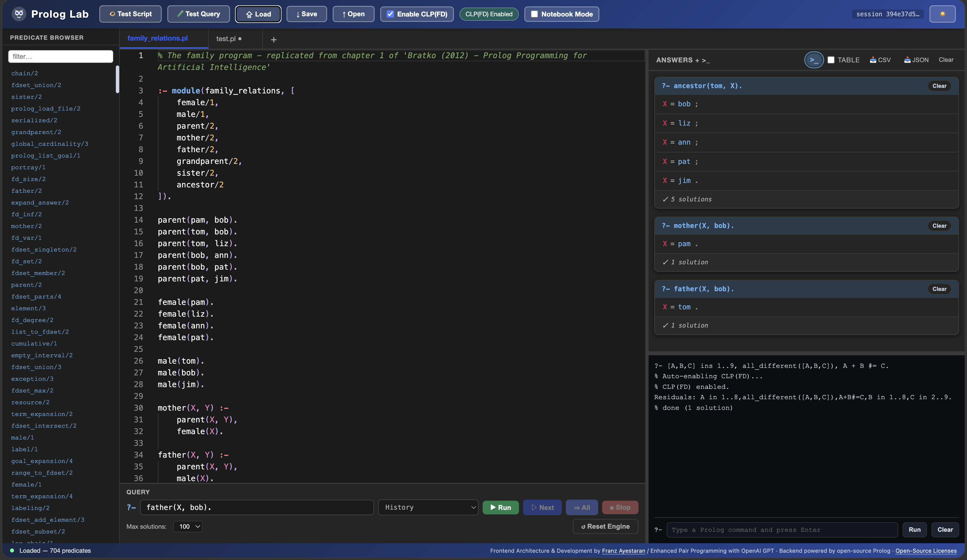
Task: Clear the father(X, bob) answer card
Action: [x=939, y=289]
